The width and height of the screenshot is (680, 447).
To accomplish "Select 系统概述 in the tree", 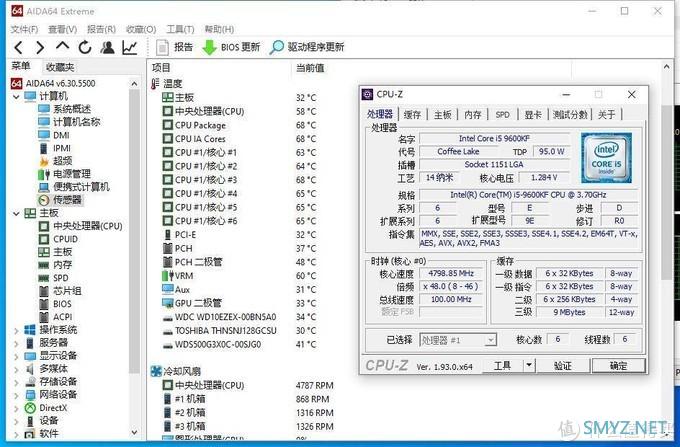I will pyautogui.click(x=65, y=109).
